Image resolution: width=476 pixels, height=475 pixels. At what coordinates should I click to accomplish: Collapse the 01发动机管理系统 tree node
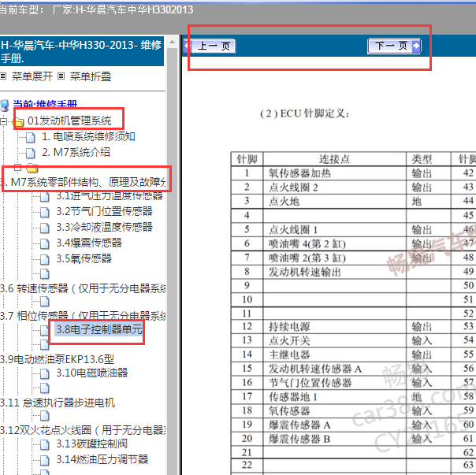pyautogui.click(x=4, y=122)
